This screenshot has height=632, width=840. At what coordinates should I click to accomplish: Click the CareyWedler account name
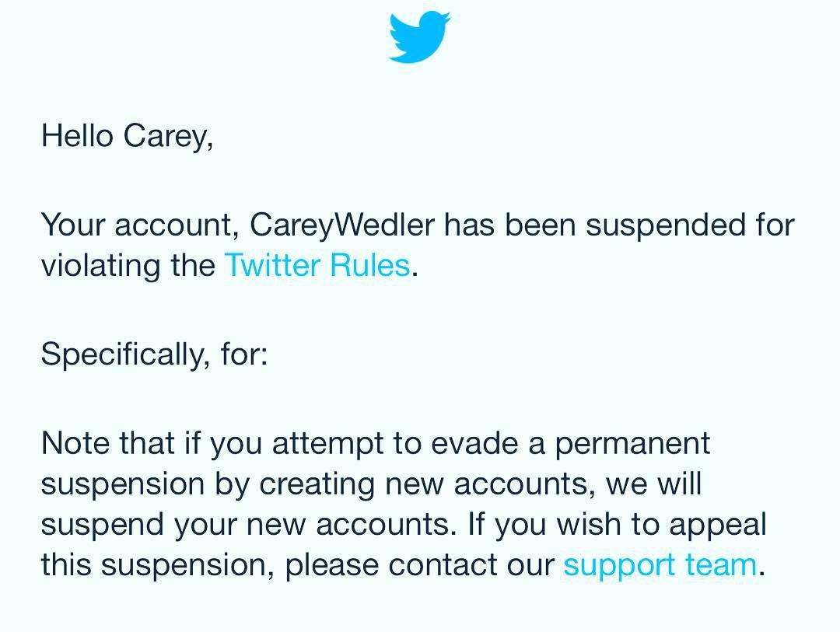(x=342, y=225)
